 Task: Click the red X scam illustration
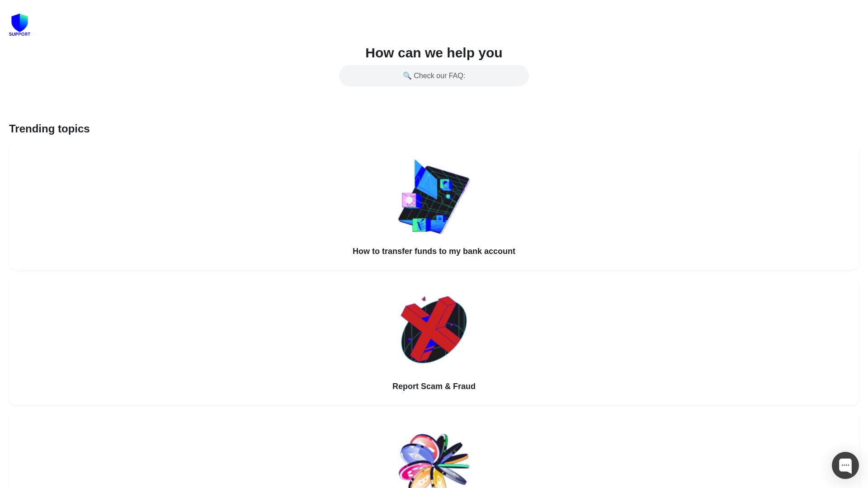coord(434,329)
